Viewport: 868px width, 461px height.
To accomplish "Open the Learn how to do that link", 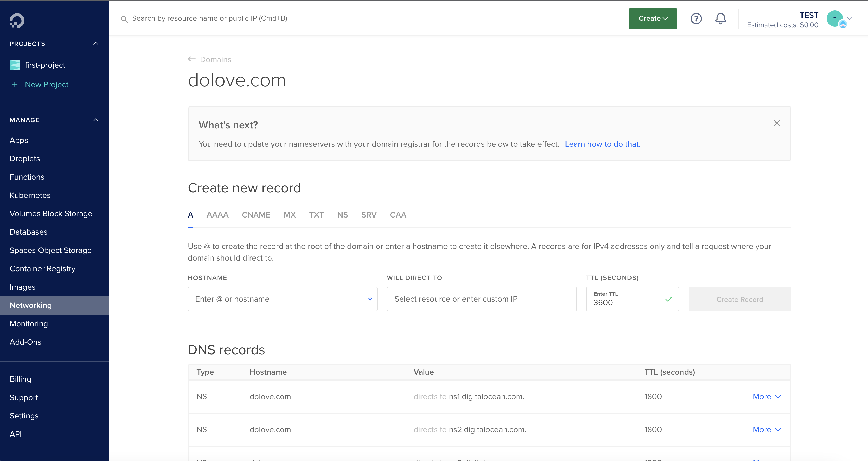I will pyautogui.click(x=602, y=144).
